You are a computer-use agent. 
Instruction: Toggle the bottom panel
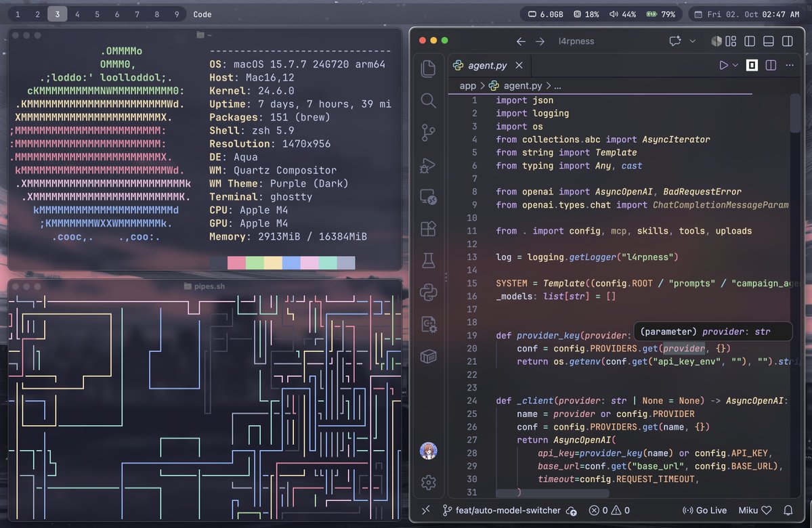[x=769, y=41]
